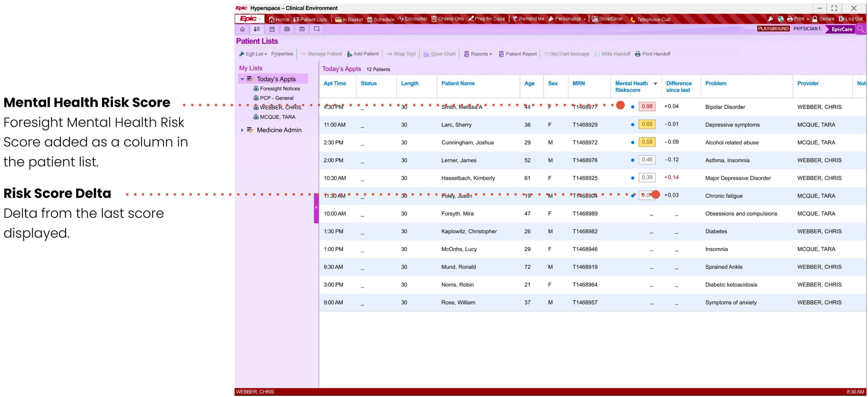
Task: Open Patient Lists from the red toolbar
Action: pyautogui.click(x=310, y=19)
